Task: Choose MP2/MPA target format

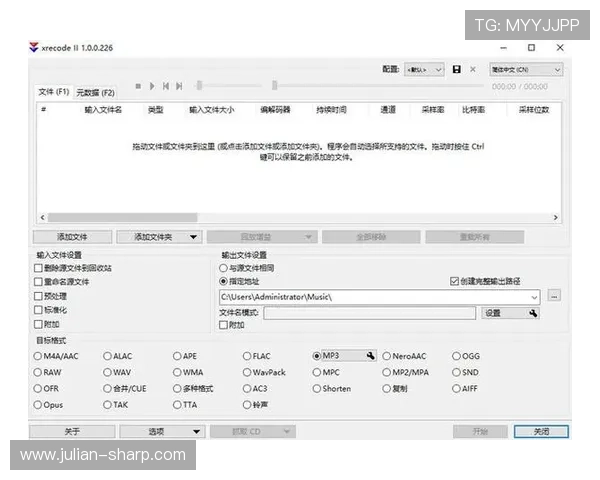Action: point(386,372)
